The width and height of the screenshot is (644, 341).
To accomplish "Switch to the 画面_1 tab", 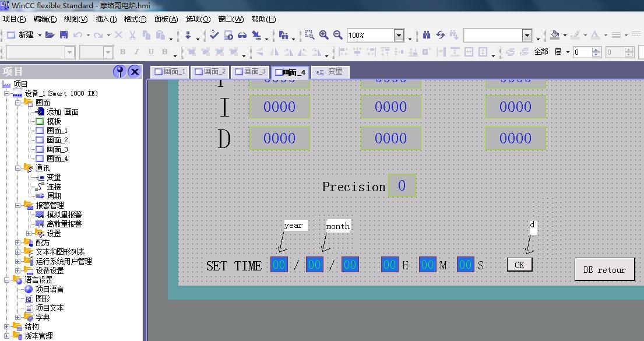I will [170, 72].
